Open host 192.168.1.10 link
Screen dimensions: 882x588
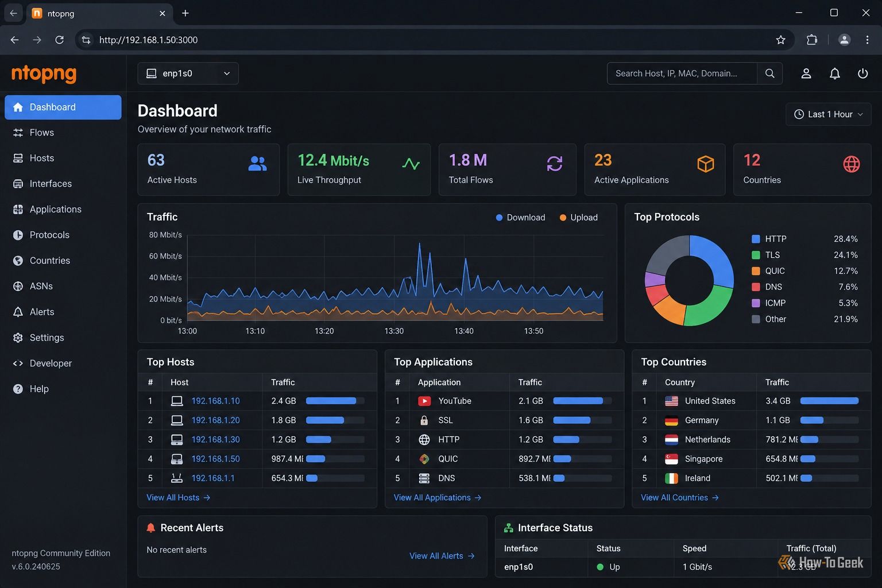tap(215, 401)
